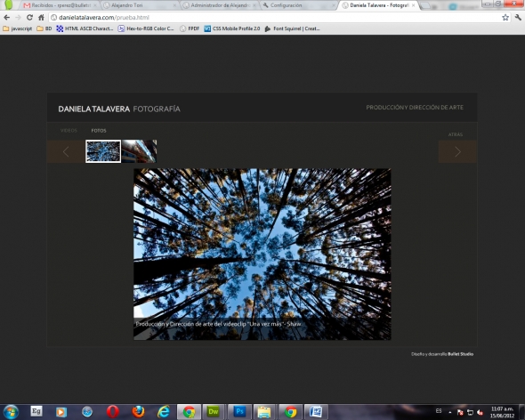Open Windows Explorer folder in taskbar
The image size is (525, 420).
tap(264, 412)
